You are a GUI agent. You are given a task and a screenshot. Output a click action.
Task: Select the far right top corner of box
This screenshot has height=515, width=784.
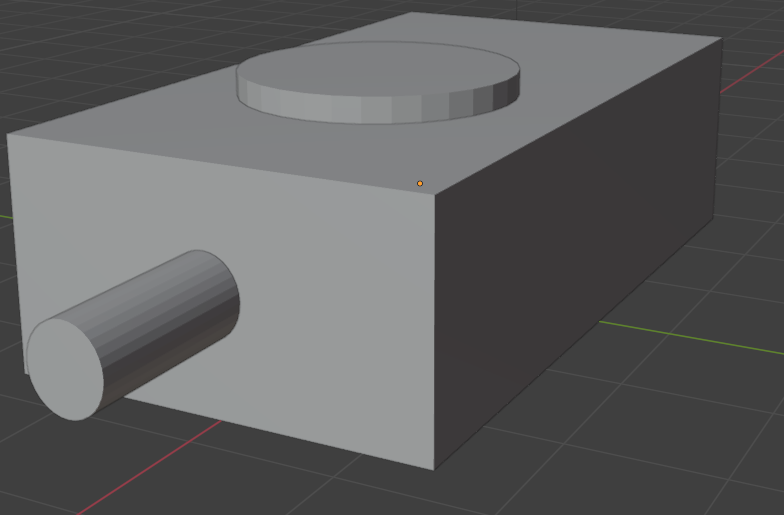pos(722,38)
